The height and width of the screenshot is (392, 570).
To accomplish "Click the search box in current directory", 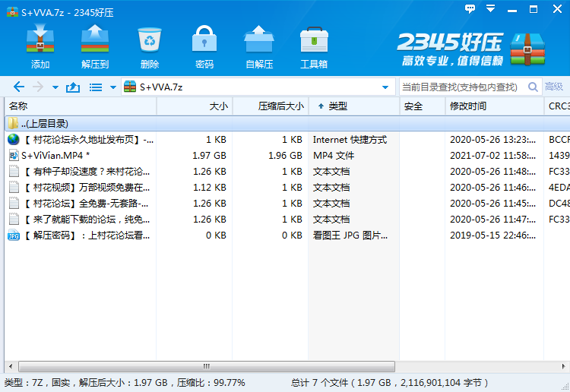I will point(461,87).
